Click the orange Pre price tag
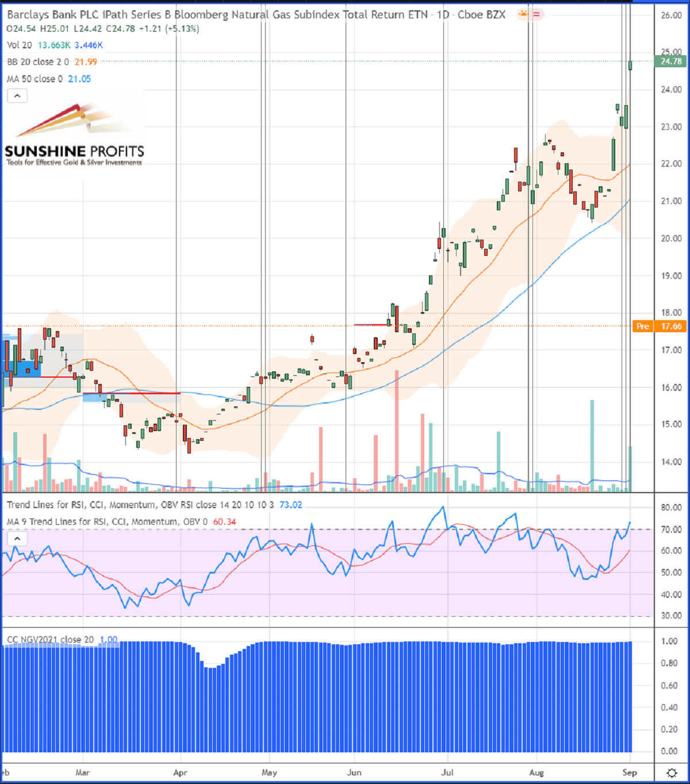The height and width of the screenshot is (784, 690). 642,326
